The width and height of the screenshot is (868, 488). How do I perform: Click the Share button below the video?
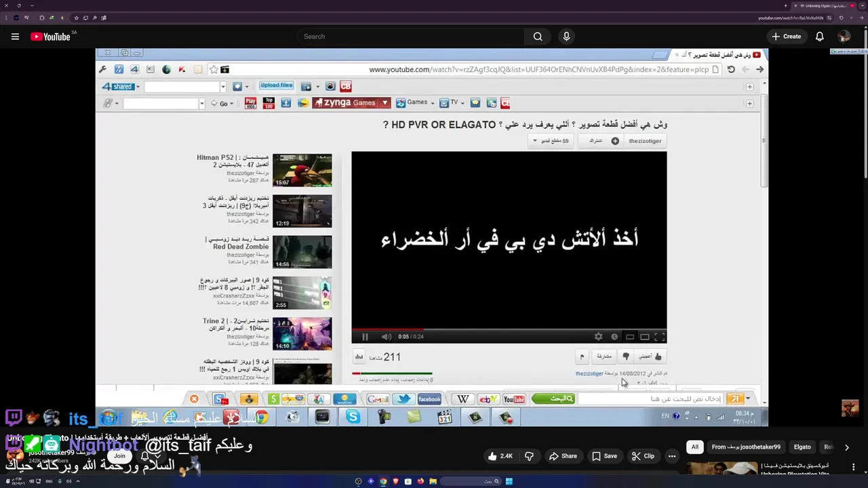coord(563,456)
